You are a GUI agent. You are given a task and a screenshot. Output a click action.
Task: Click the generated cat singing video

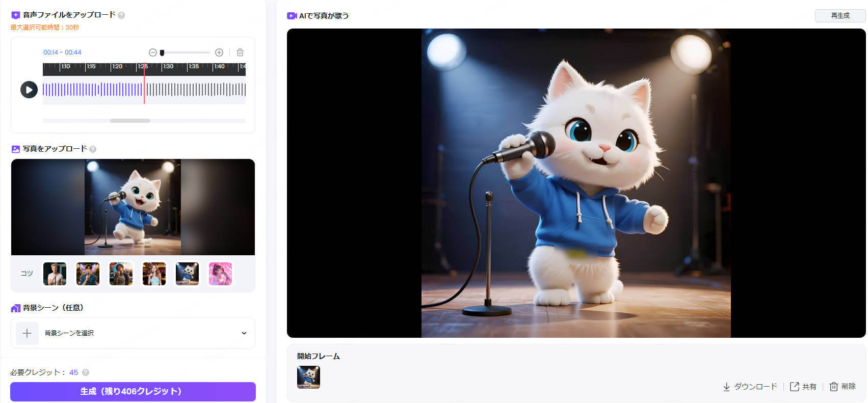576,183
